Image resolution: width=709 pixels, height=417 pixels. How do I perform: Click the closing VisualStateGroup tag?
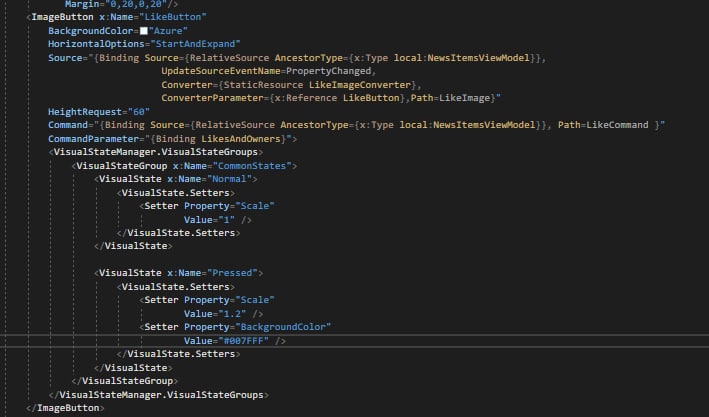(125, 381)
